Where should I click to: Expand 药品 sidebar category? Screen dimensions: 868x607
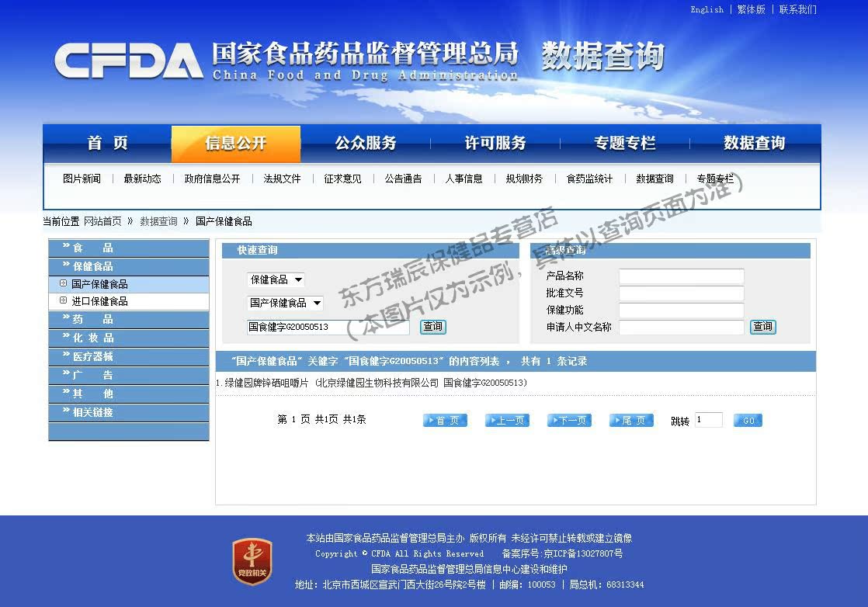point(128,319)
